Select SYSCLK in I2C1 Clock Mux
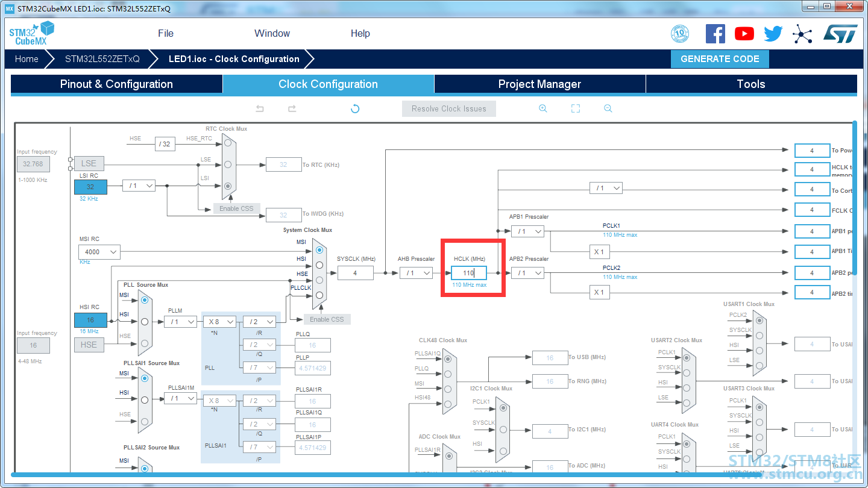The height and width of the screenshot is (488, 868). [503, 430]
